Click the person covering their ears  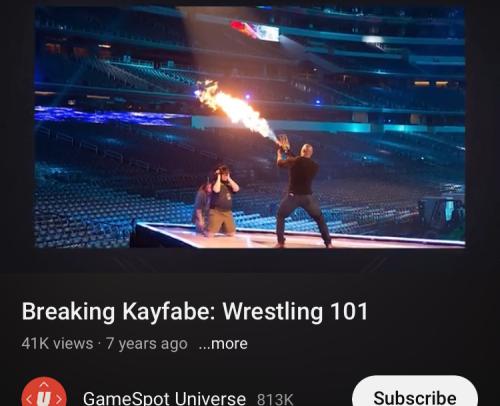[x=222, y=200]
